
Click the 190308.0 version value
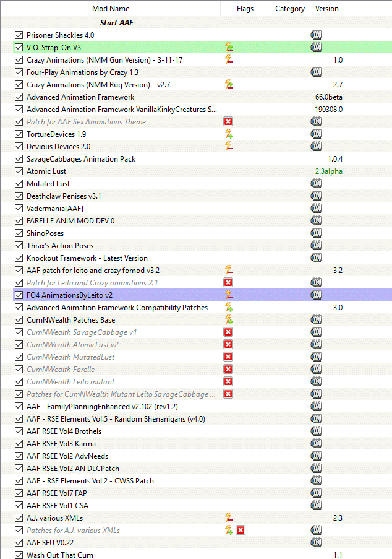point(329,110)
